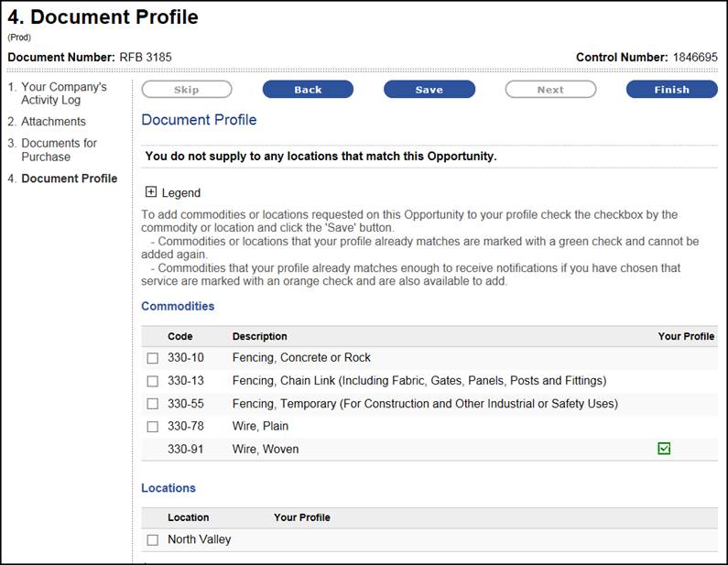Select Document Profile in the sidebar
The height and width of the screenshot is (565, 728).
click(x=69, y=179)
